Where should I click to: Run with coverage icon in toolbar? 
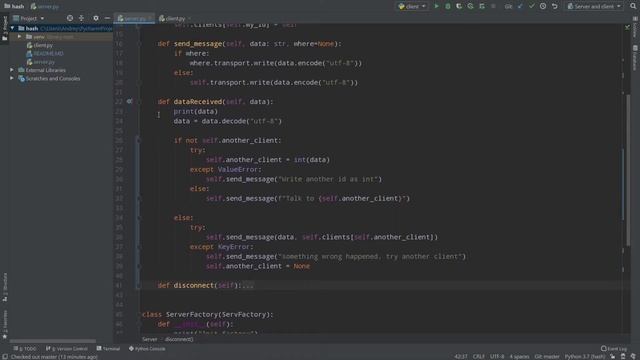[459, 6]
